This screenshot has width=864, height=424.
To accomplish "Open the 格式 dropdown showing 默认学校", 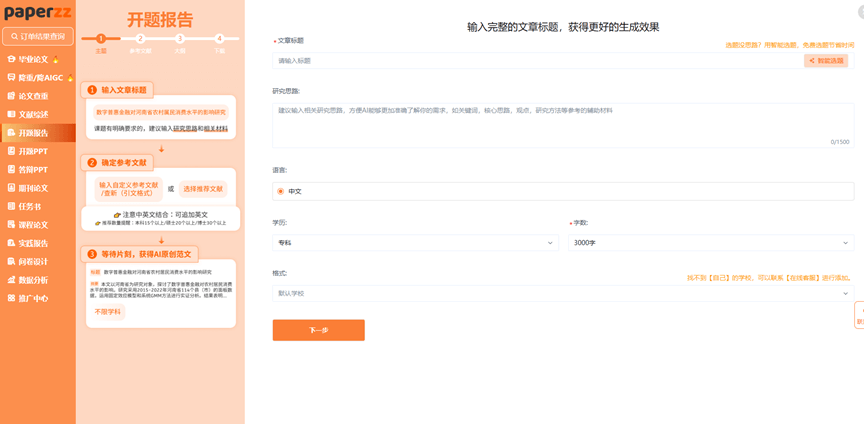I will (x=563, y=293).
